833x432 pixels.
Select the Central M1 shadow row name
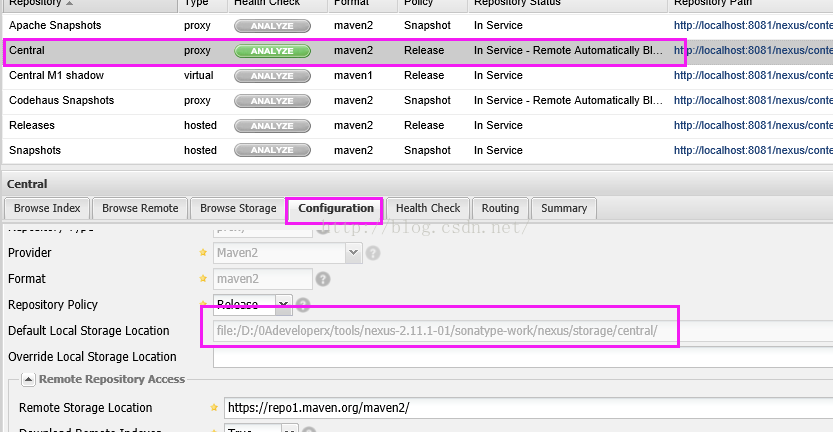[56, 75]
